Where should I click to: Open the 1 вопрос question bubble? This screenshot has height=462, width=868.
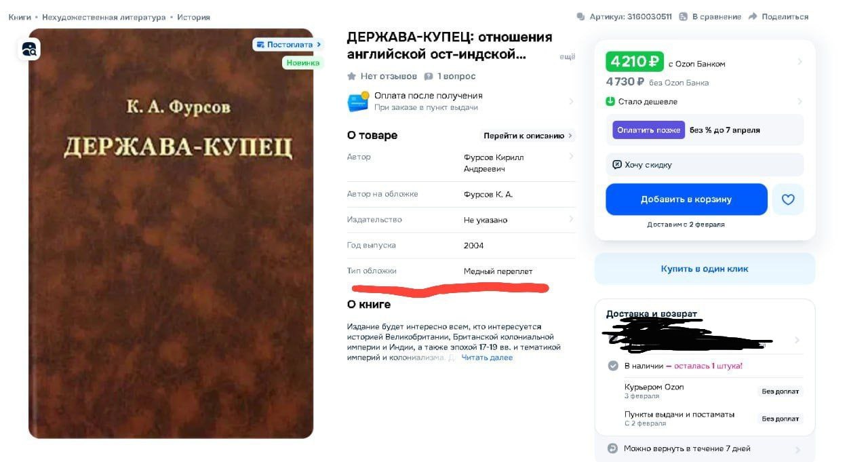[429, 76]
